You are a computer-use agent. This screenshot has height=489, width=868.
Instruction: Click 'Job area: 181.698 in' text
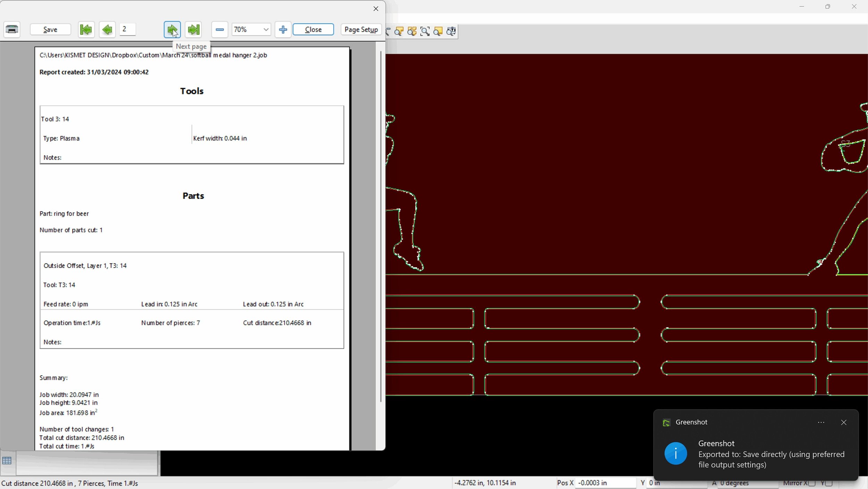coord(68,413)
